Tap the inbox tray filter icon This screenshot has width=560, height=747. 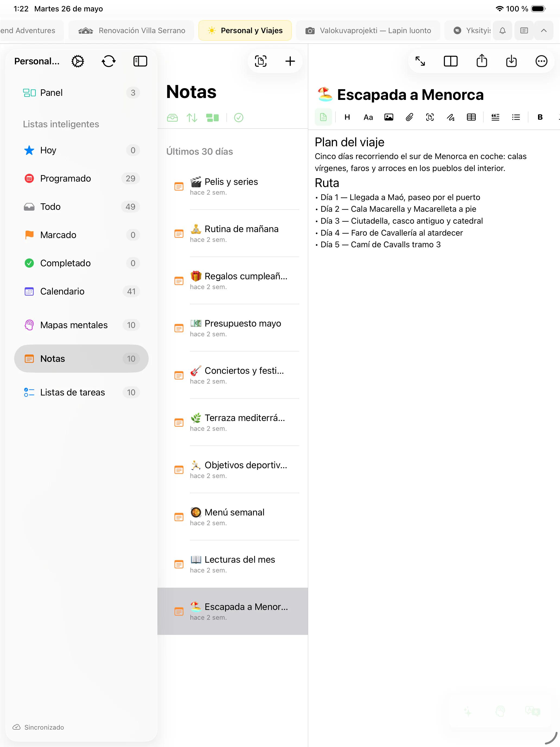click(172, 118)
